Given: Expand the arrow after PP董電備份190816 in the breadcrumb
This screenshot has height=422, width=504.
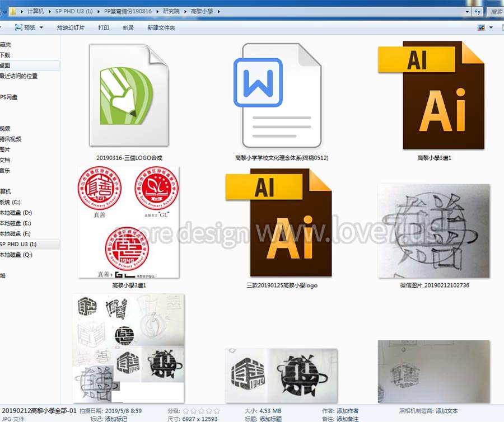Looking at the screenshot, I should pyautogui.click(x=157, y=12).
